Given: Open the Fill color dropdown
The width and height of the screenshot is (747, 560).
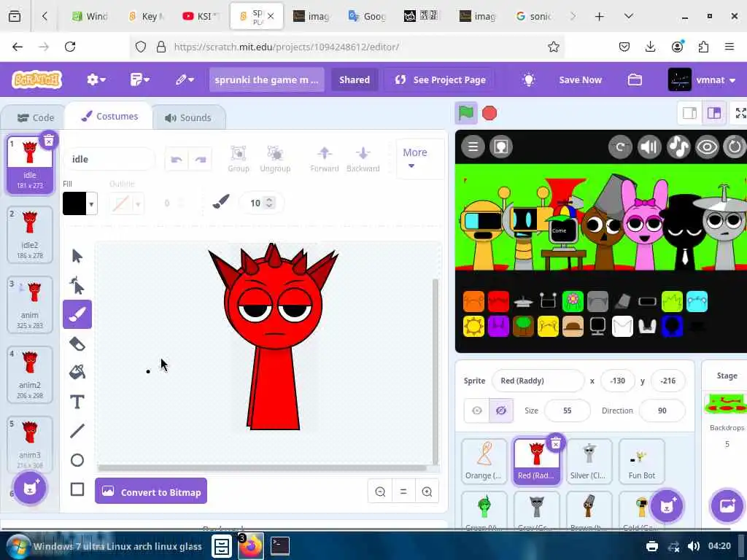Looking at the screenshot, I should click(x=91, y=204).
